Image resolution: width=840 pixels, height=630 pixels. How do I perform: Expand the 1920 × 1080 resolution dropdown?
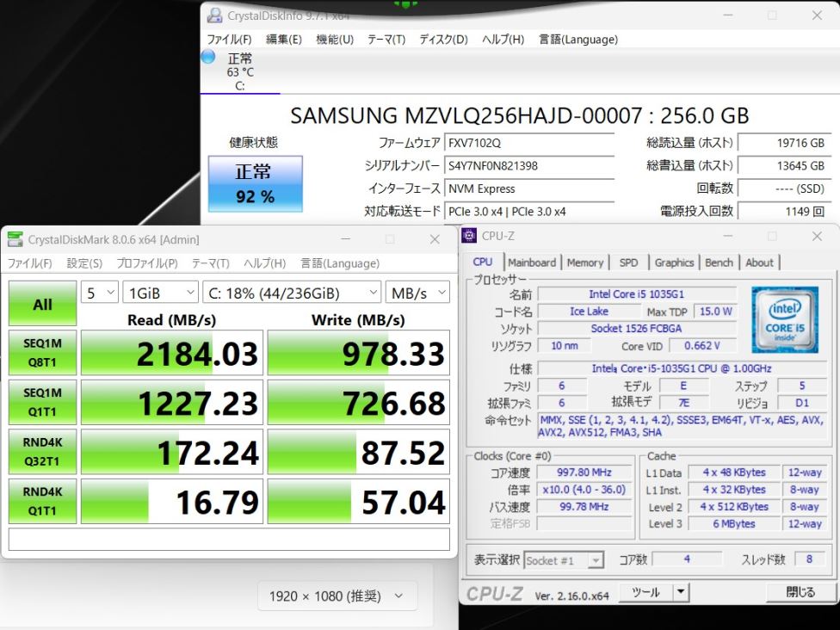337,596
